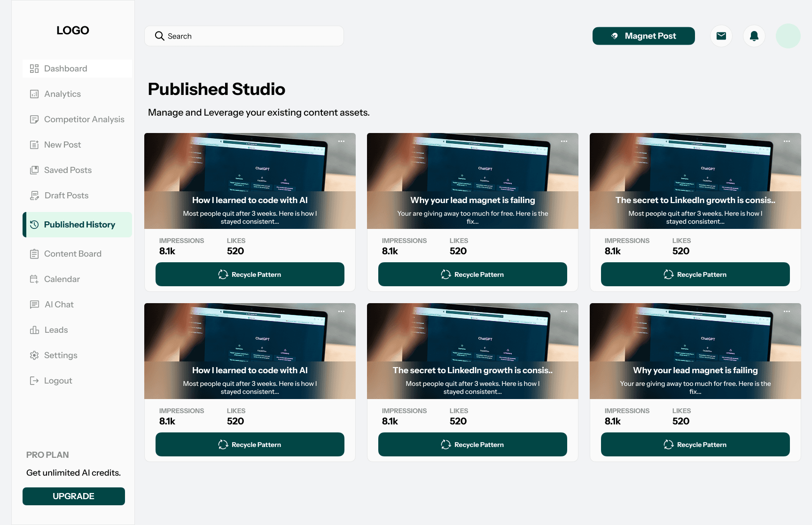Click into the Search input field
Image resolution: width=812 pixels, height=525 pixels.
click(244, 36)
